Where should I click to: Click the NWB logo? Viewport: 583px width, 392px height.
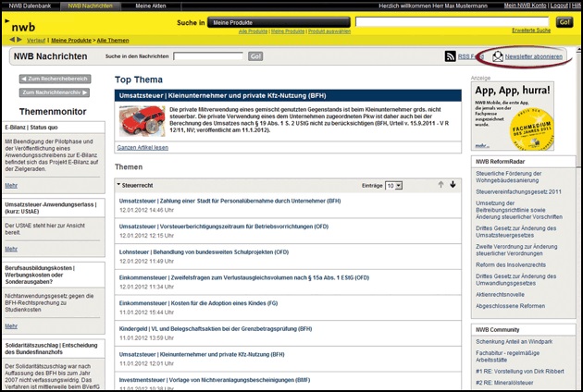click(x=25, y=28)
